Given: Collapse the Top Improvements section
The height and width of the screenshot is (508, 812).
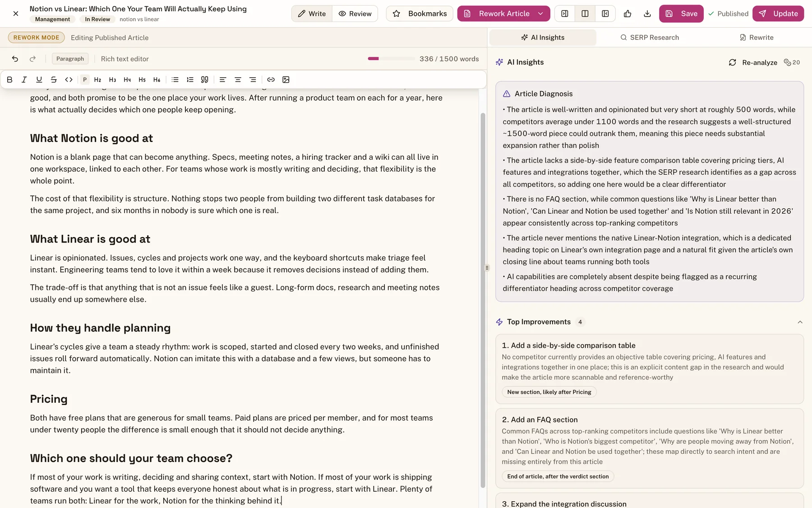Looking at the screenshot, I should pyautogui.click(x=800, y=322).
